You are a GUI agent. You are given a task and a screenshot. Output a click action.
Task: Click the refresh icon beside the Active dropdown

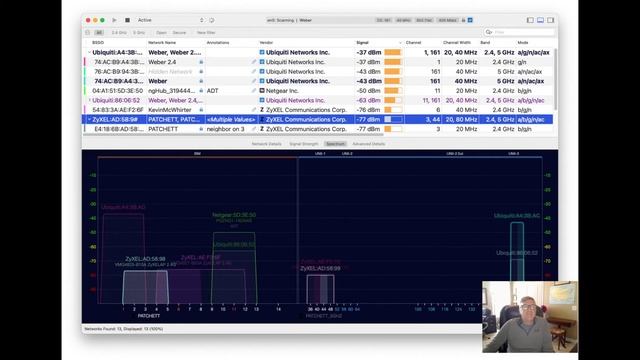pyautogui.click(x=211, y=20)
